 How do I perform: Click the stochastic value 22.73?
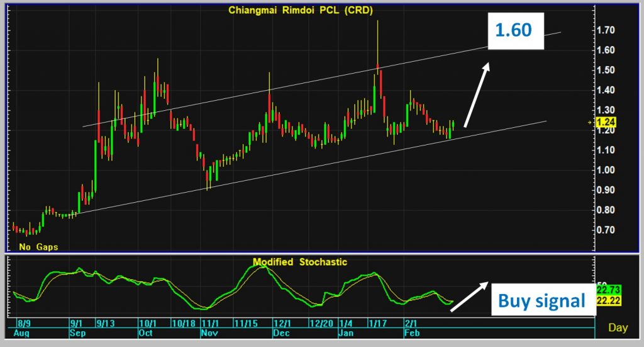[x=608, y=290]
